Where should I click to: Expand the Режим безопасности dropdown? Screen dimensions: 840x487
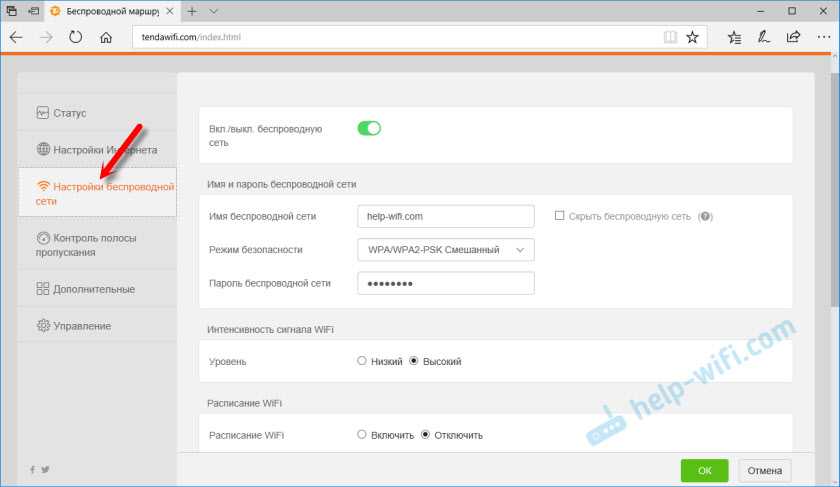click(x=445, y=250)
